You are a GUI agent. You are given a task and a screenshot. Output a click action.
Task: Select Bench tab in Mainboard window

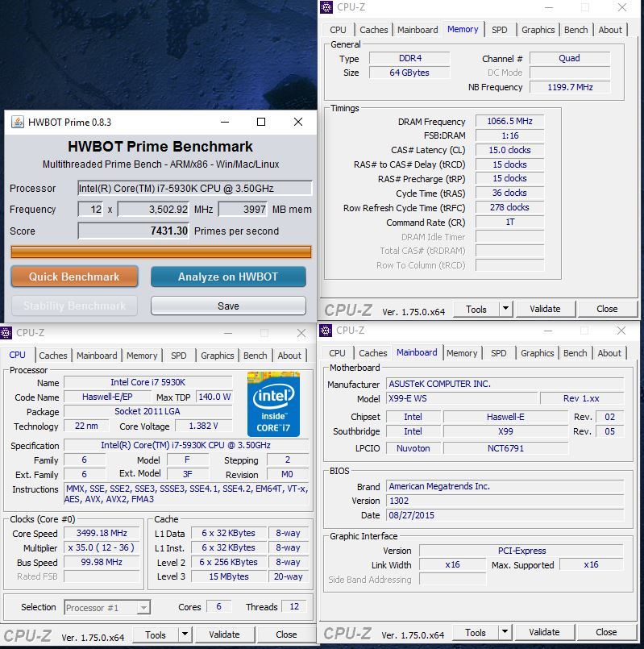(x=575, y=353)
